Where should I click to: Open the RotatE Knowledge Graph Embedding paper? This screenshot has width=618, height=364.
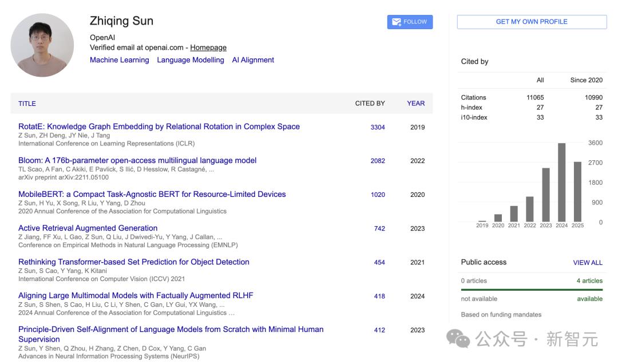(x=159, y=126)
